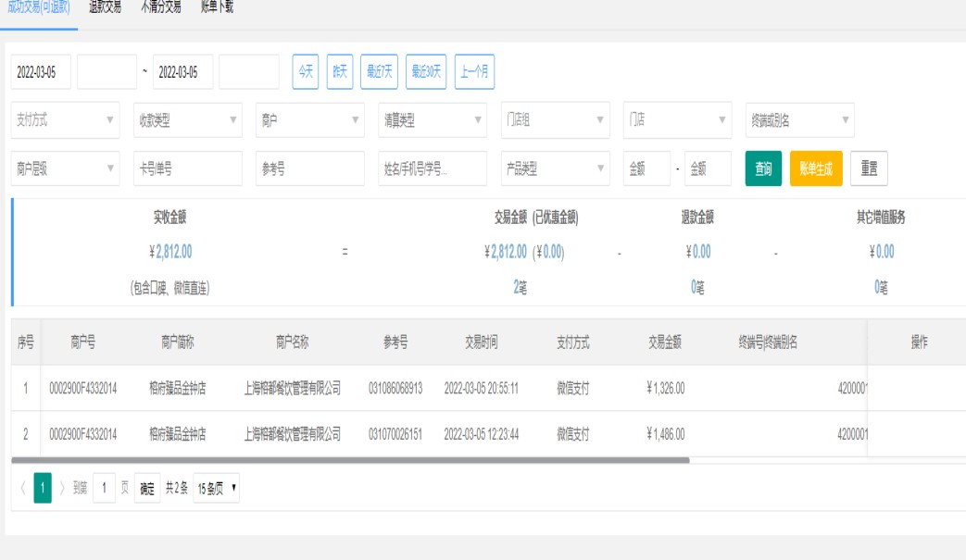Screen dimensions: 966x560
Task: Open the 清算类型 dropdown
Action: [432, 120]
